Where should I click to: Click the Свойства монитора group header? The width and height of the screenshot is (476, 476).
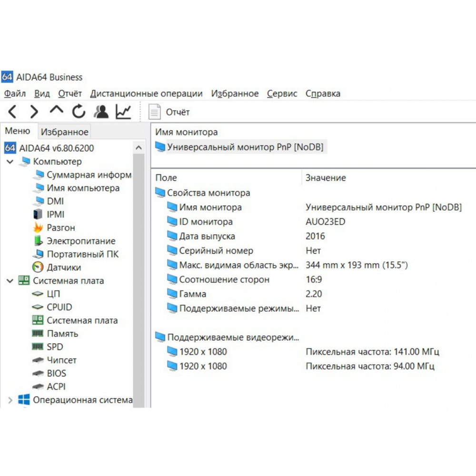pyautogui.click(x=203, y=193)
